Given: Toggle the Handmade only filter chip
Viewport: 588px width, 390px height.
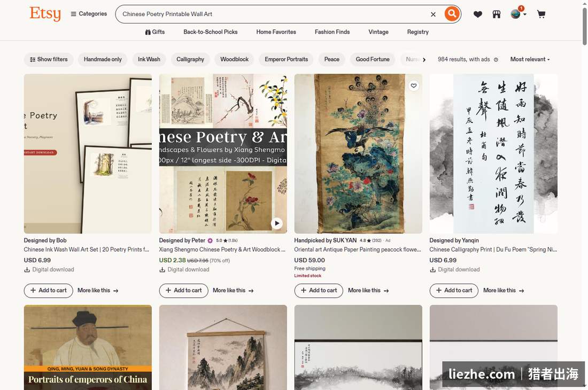Looking at the screenshot, I should click(103, 59).
